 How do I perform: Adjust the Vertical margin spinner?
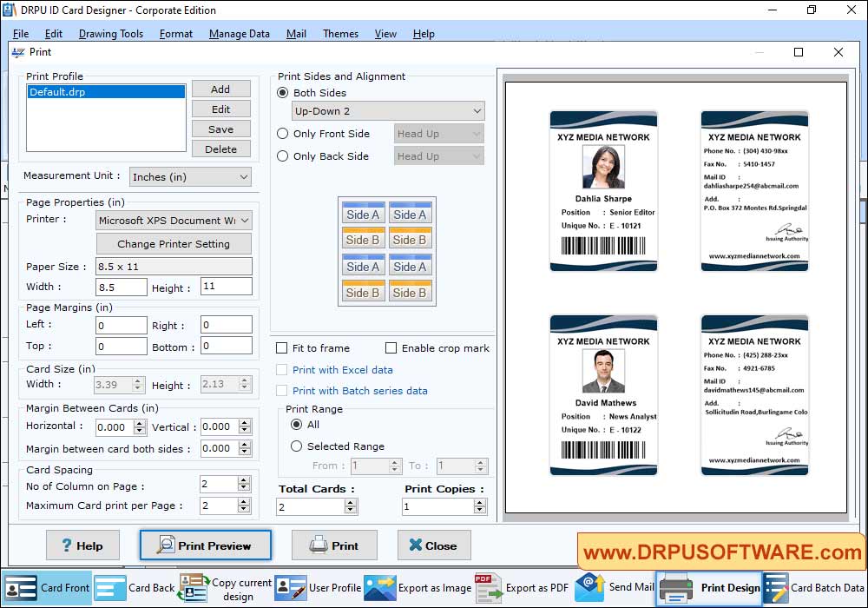point(245,426)
